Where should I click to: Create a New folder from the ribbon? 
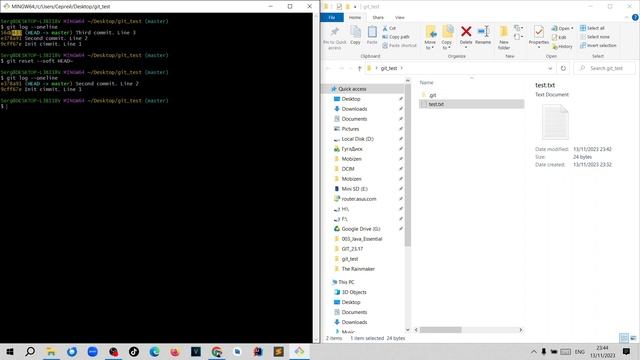[x=504, y=38]
